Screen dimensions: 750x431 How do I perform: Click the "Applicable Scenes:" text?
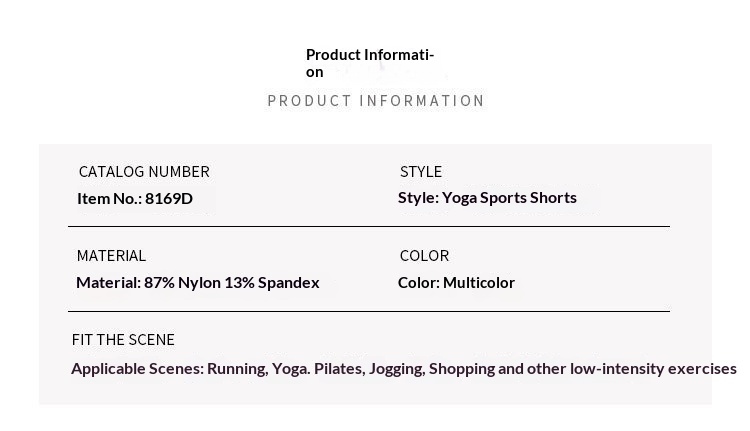pos(137,369)
